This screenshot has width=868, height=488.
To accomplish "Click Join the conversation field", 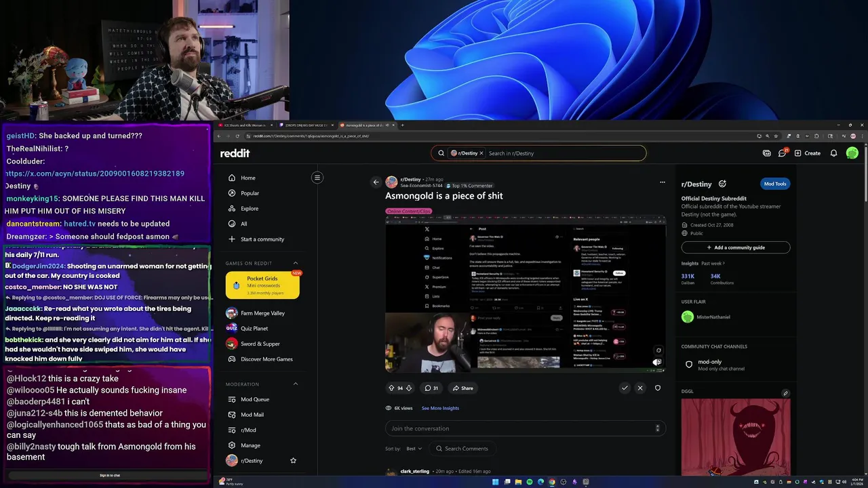I will click(x=526, y=428).
